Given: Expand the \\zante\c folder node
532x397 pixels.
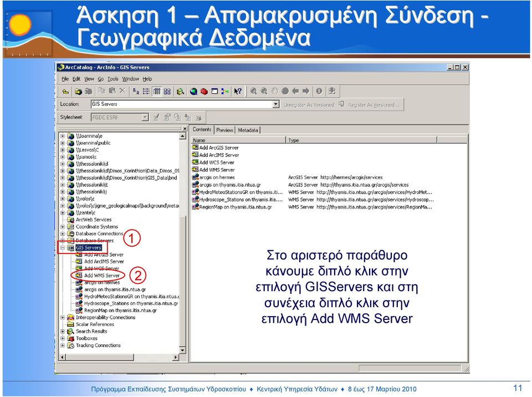Looking at the screenshot, I should [63, 212].
